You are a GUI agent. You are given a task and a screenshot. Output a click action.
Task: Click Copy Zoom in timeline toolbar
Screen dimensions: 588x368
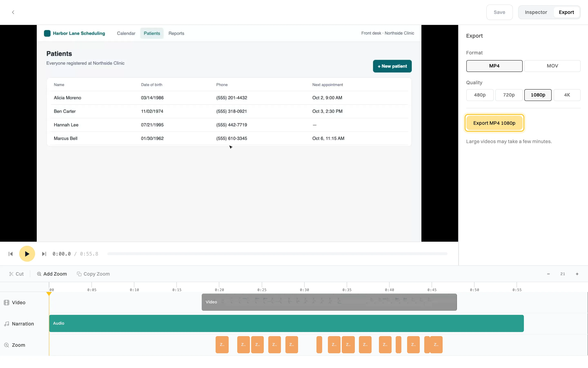coord(93,274)
